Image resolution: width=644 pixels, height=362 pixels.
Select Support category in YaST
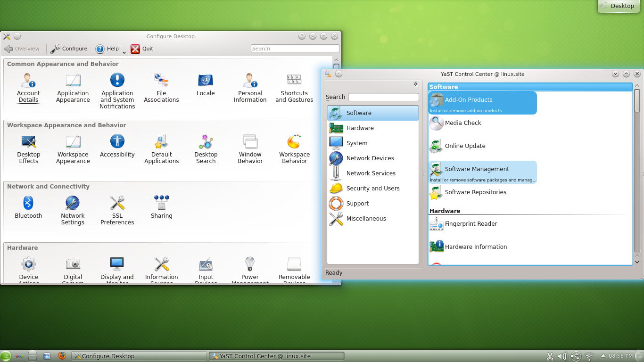(372, 204)
